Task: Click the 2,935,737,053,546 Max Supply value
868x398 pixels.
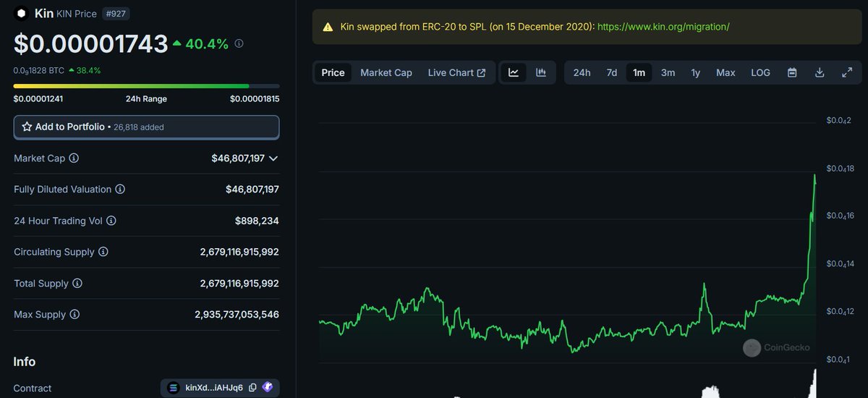Action: click(x=237, y=315)
